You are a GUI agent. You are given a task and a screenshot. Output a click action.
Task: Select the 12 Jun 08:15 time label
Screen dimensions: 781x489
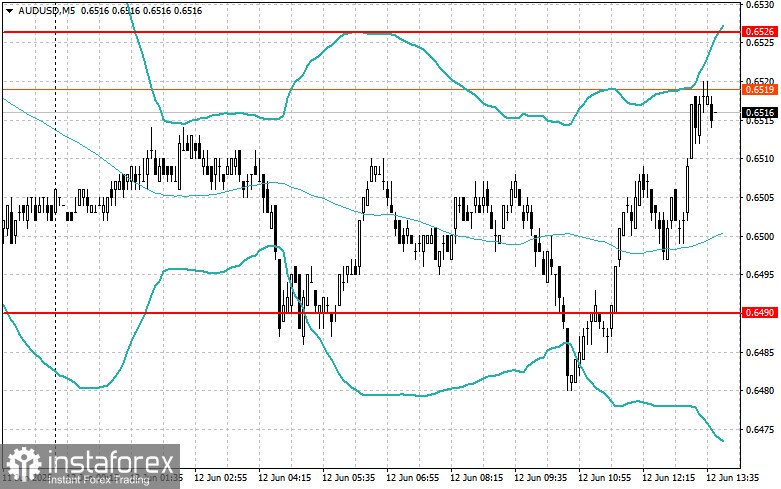(477, 478)
